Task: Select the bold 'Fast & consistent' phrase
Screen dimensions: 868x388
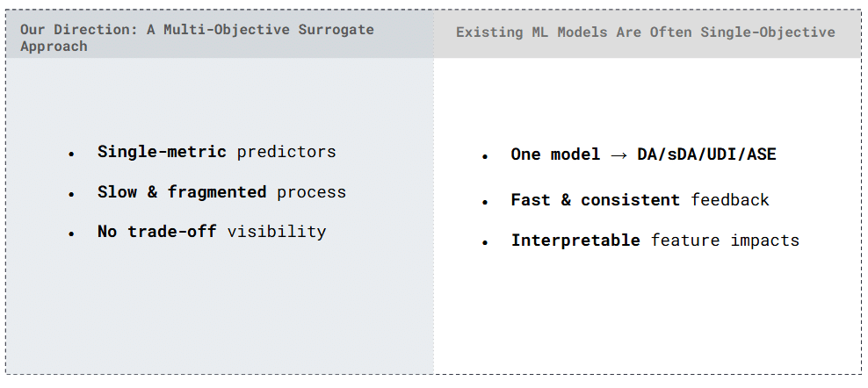Action: click(596, 199)
